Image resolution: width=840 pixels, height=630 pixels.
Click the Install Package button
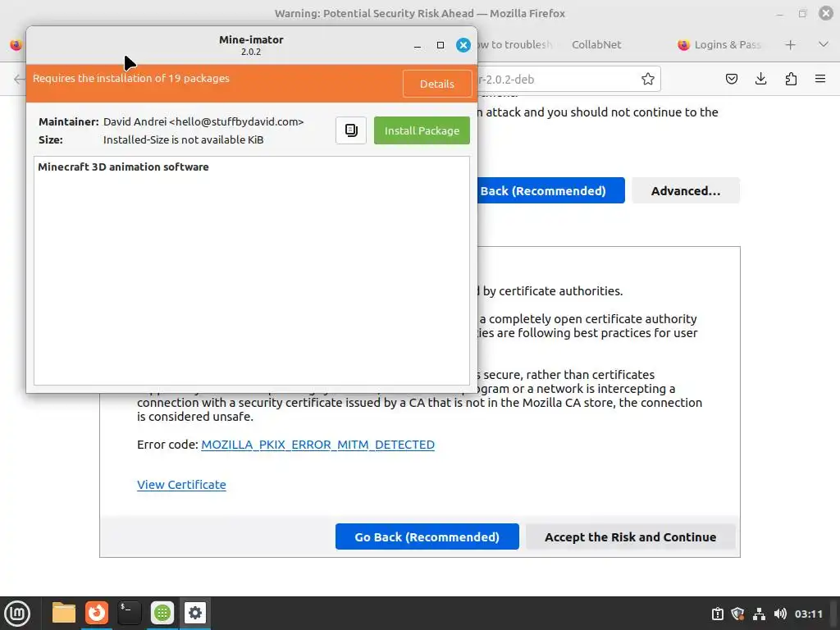(x=422, y=130)
